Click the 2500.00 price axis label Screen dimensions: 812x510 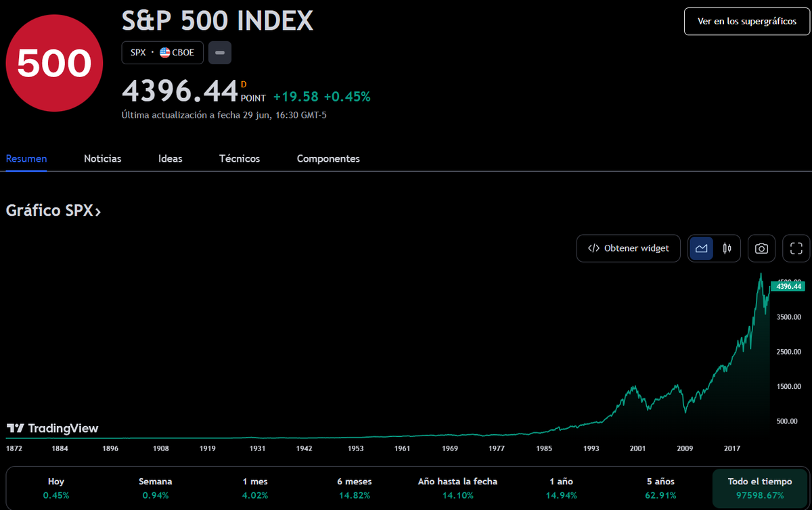789,352
